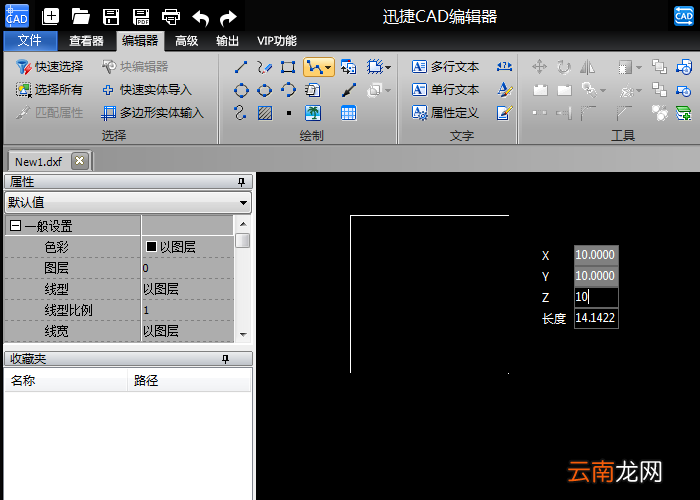Click the dimension icon in text group
Screen dimensions: 700x500
click(x=504, y=67)
